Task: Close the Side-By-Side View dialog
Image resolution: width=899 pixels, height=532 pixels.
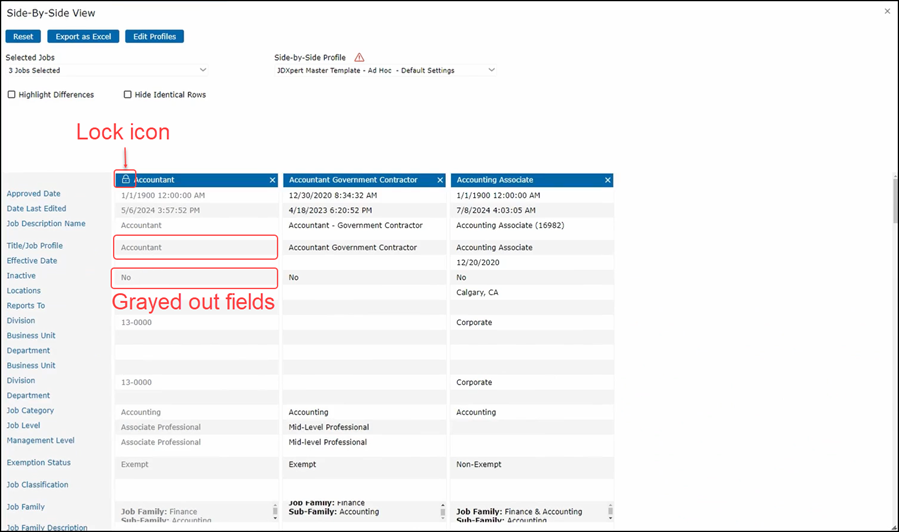Action: [886, 11]
